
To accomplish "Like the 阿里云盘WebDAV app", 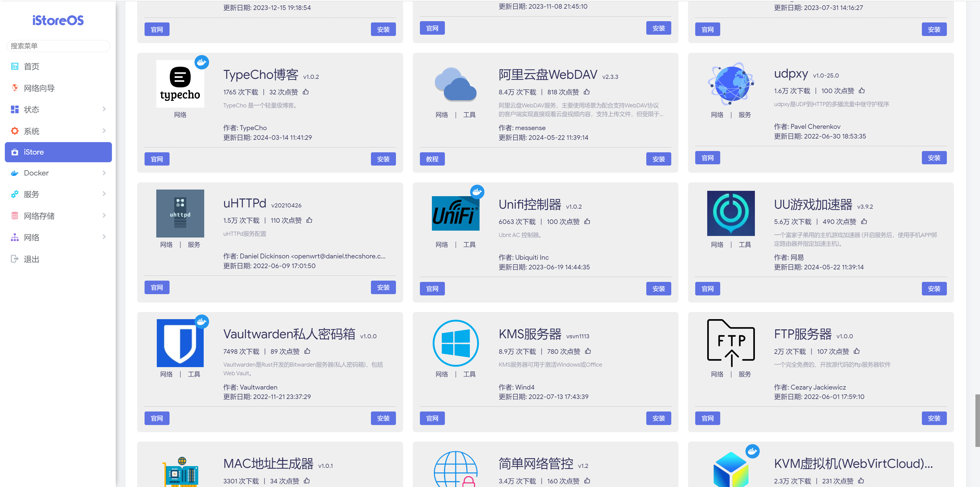I will pyautogui.click(x=587, y=92).
